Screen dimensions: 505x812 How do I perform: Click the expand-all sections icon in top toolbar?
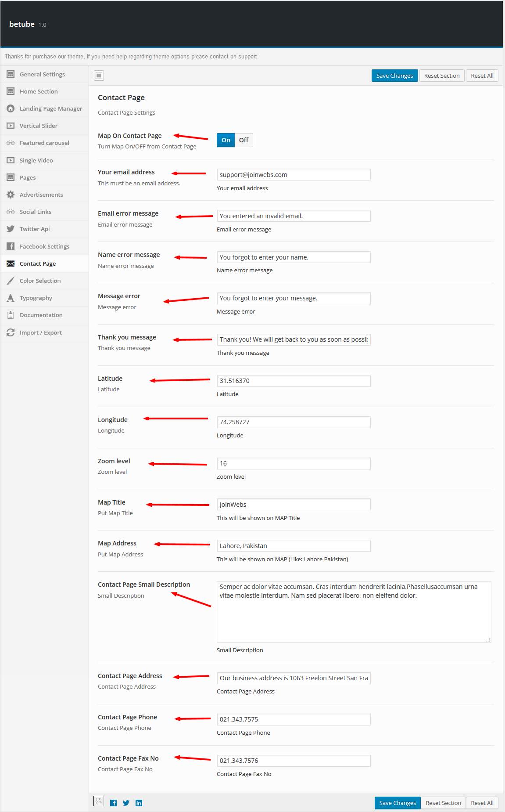[99, 76]
